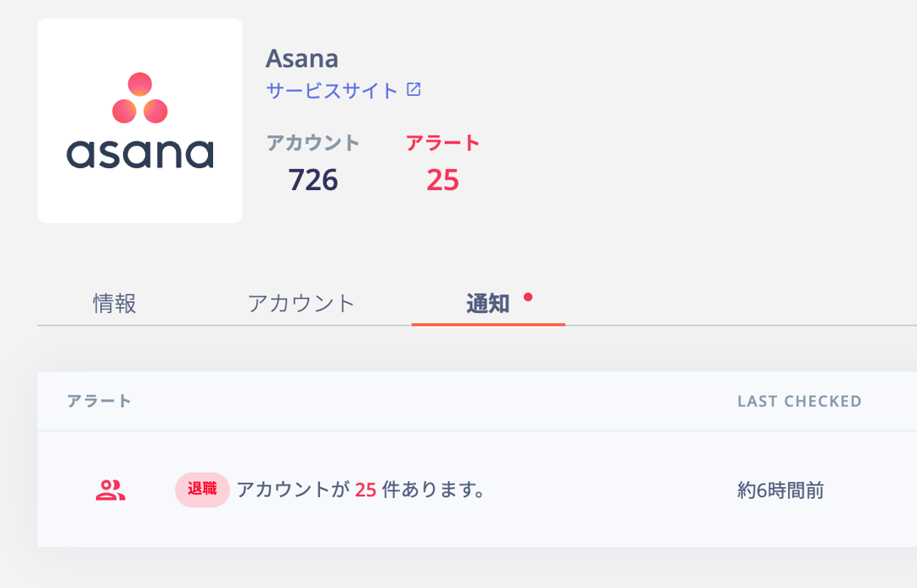Click the red 25 alert count
This screenshot has width=917, height=588.
point(442,179)
